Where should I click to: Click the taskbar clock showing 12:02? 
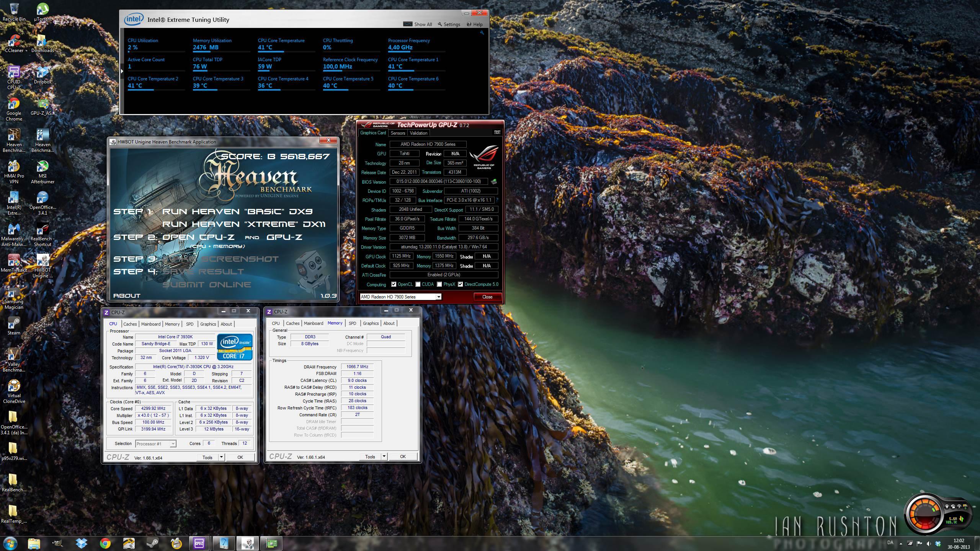[959, 544]
